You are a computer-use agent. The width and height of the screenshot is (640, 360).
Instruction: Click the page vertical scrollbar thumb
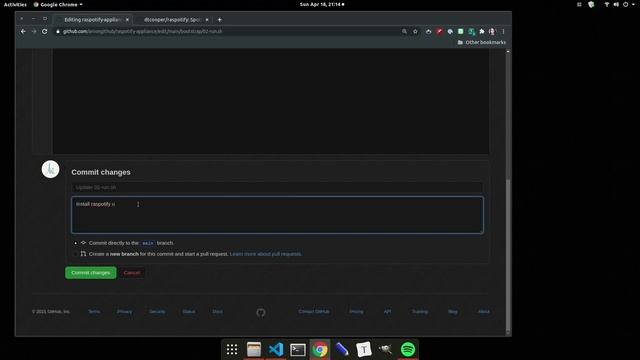(508, 255)
